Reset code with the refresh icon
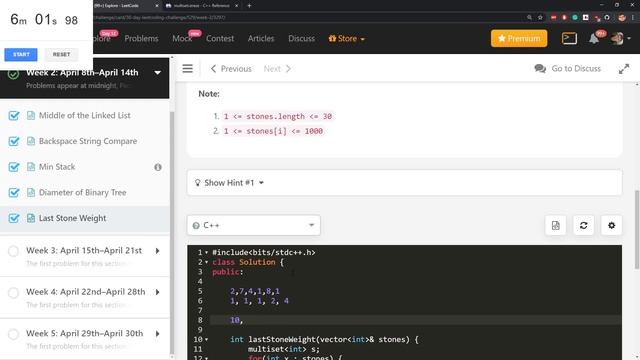 [x=584, y=225]
